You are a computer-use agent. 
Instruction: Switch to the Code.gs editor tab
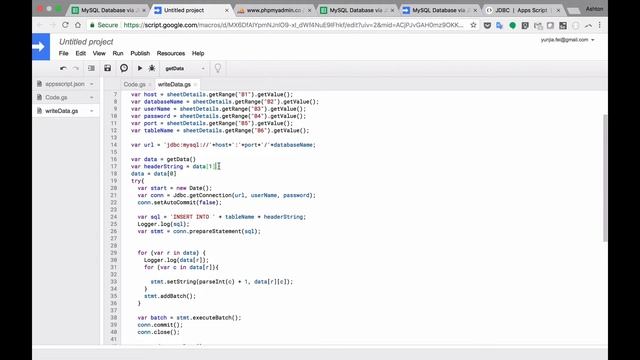(x=134, y=84)
